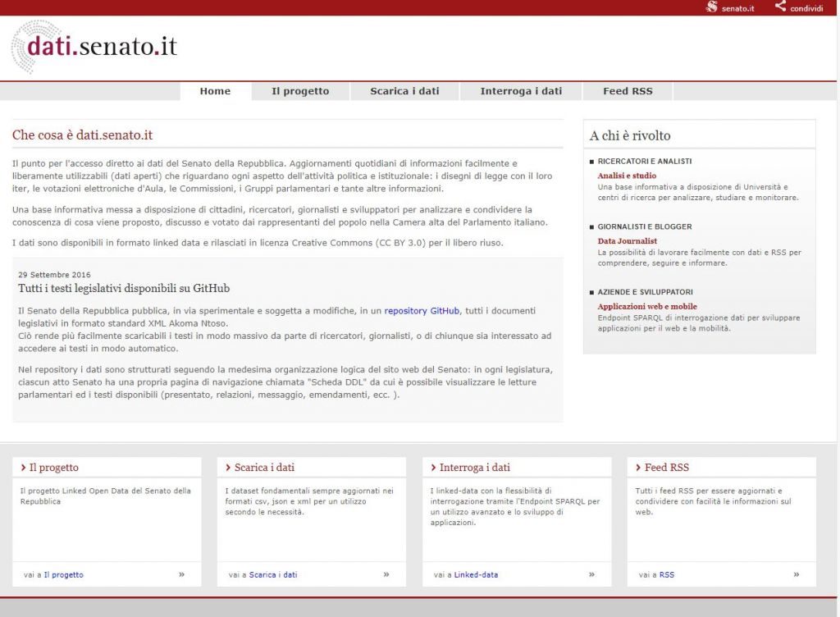Click the double arrow in Il progetto card
Viewport: 840px width, 617px height.
[x=181, y=574]
